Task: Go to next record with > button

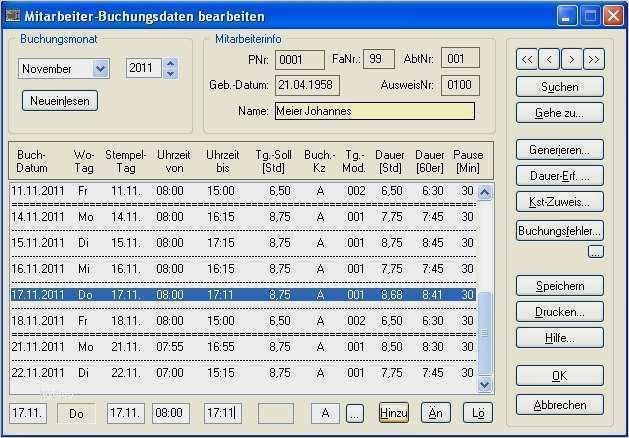Action: [571, 60]
